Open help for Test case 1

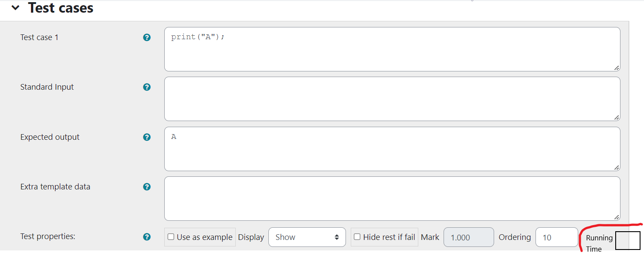(147, 37)
